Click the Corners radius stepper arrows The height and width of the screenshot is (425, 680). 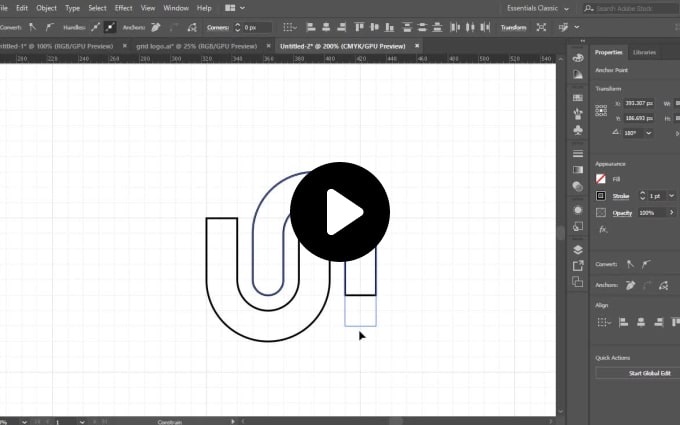pos(237,27)
